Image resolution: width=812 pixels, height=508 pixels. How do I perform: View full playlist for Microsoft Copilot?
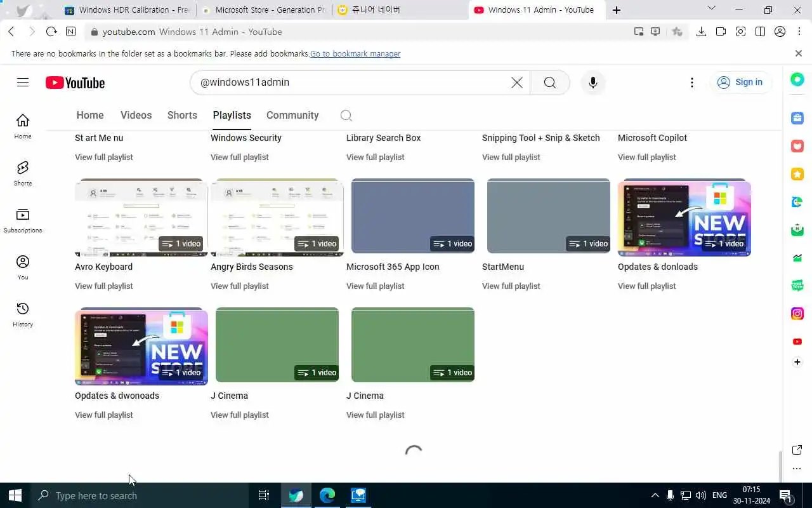pos(647,157)
